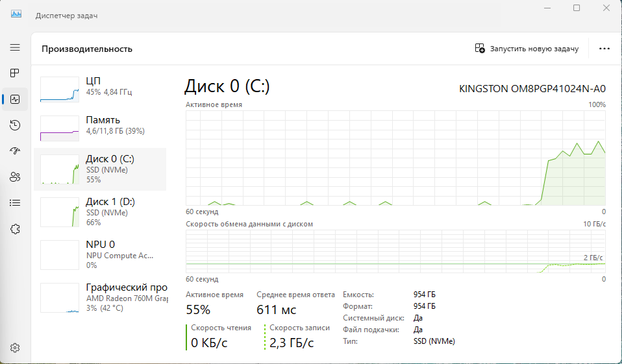Click the 'Диск 0 (C:)' large heading
Image resolution: width=622 pixels, height=364 pixels.
[x=227, y=86]
